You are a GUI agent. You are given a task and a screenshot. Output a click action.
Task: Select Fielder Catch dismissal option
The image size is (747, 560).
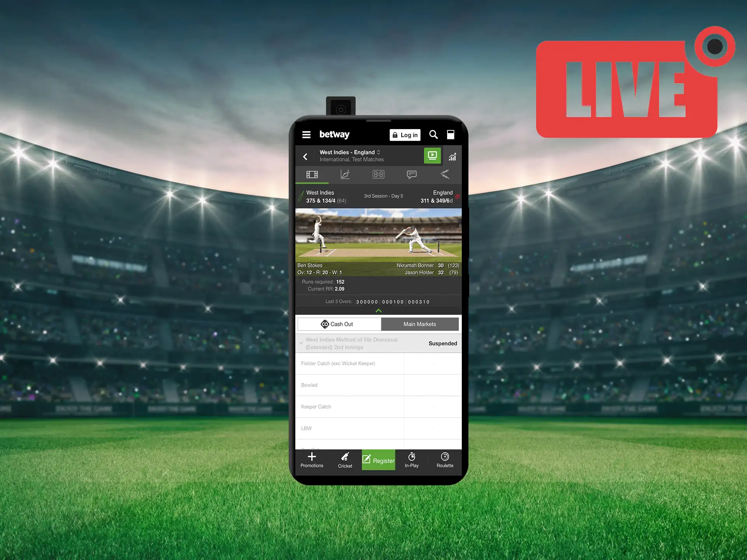point(377,363)
